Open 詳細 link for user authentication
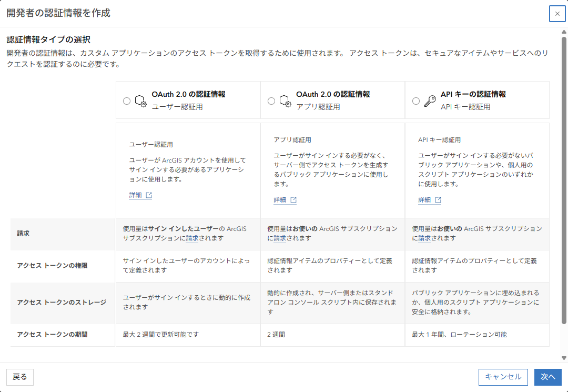This screenshot has height=392, width=568. coord(136,195)
